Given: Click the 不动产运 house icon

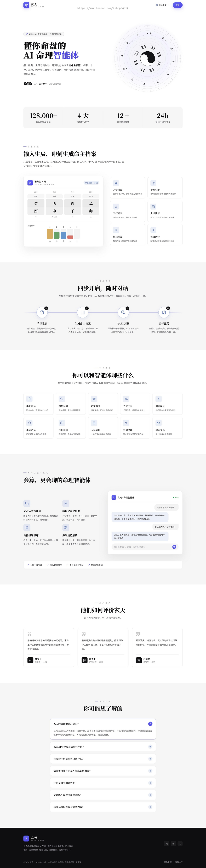Looking at the screenshot, I should [29, 423].
